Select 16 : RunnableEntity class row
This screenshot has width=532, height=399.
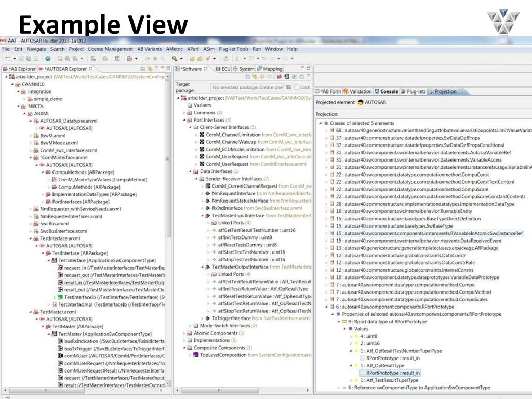pos(404,211)
